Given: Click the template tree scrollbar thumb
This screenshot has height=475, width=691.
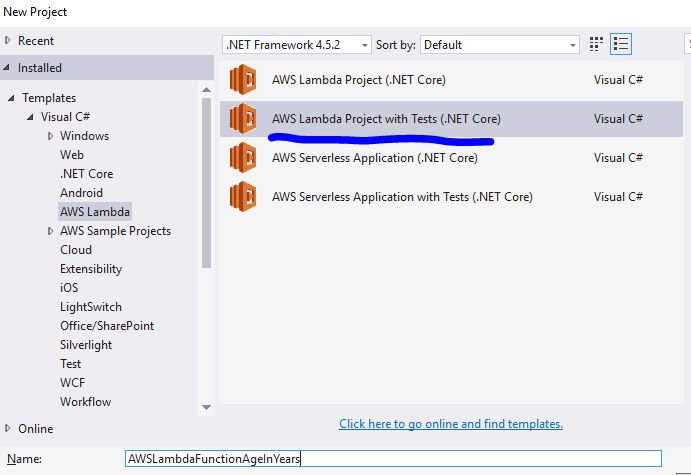Looking at the screenshot, I should pos(206,182).
